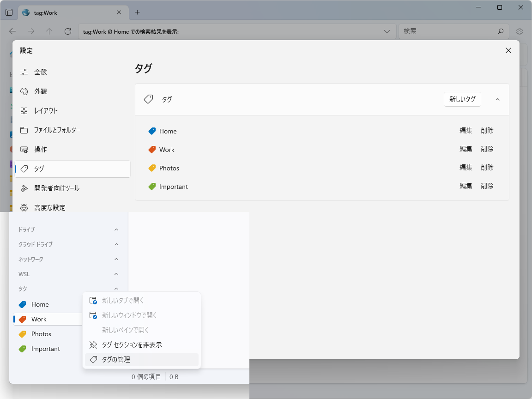The image size is (532, 399).
Task: Open the settings gear icon near search box
Action: click(520, 31)
